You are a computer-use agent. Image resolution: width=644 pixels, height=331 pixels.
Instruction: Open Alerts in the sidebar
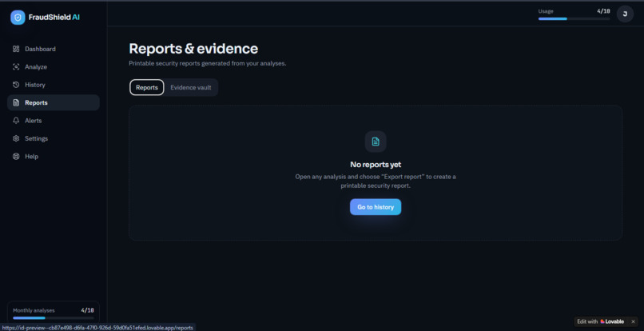[x=54, y=121]
